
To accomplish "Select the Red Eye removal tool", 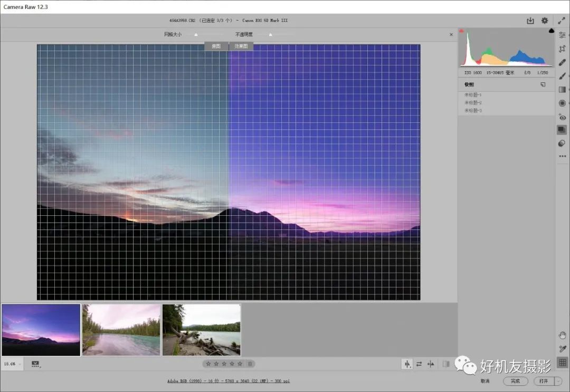I will pos(562,117).
